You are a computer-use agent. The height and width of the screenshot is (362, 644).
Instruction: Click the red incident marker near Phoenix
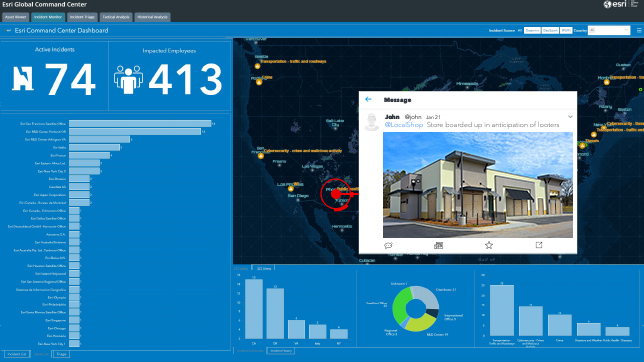point(336,194)
